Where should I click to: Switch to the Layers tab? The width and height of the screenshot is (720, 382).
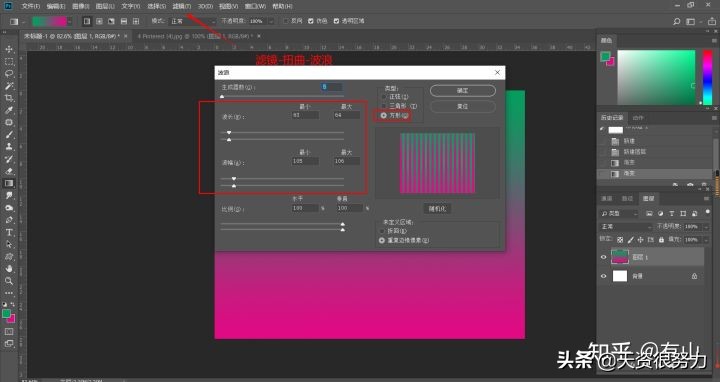[x=648, y=198]
